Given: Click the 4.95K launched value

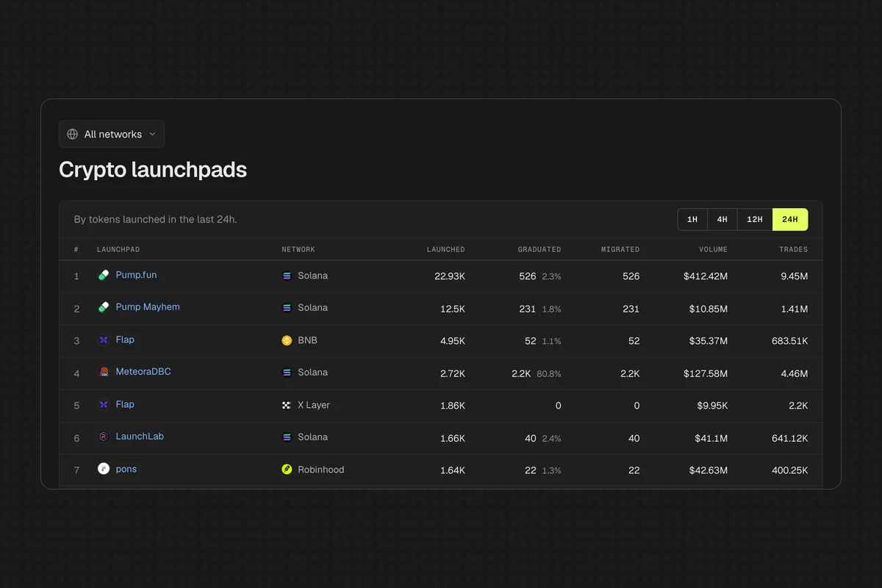Looking at the screenshot, I should coord(453,341).
